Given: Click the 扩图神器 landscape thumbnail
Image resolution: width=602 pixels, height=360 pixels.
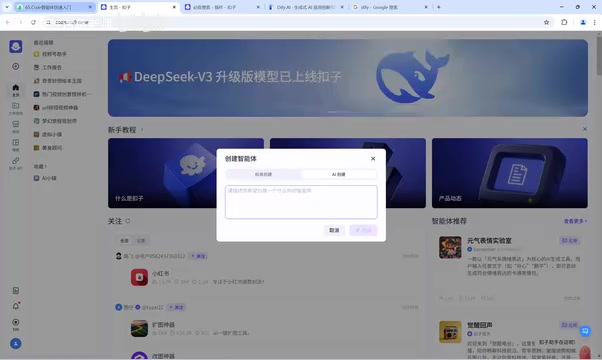Looking at the screenshot, I should pos(139,329).
